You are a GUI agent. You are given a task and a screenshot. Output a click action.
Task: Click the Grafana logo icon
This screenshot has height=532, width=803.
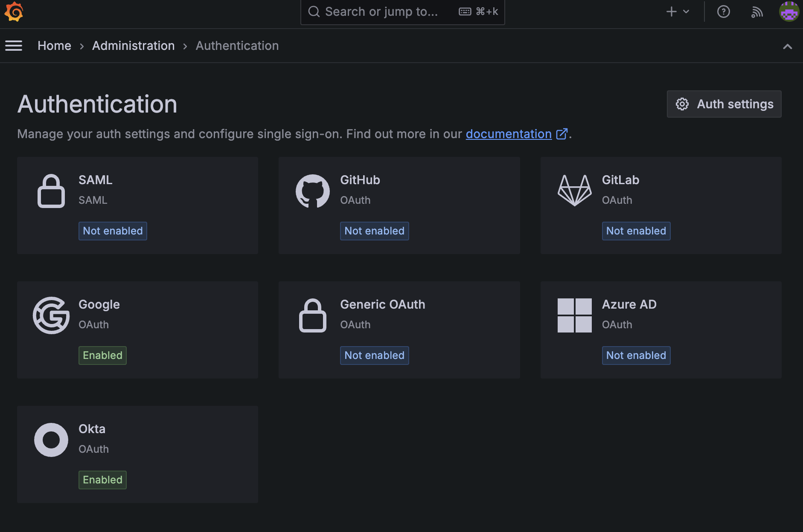pyautogui.click(x=14, y=12)
